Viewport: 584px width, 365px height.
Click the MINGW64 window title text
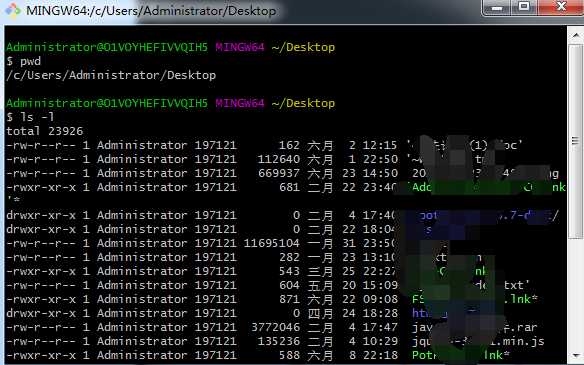click(151, 11)
